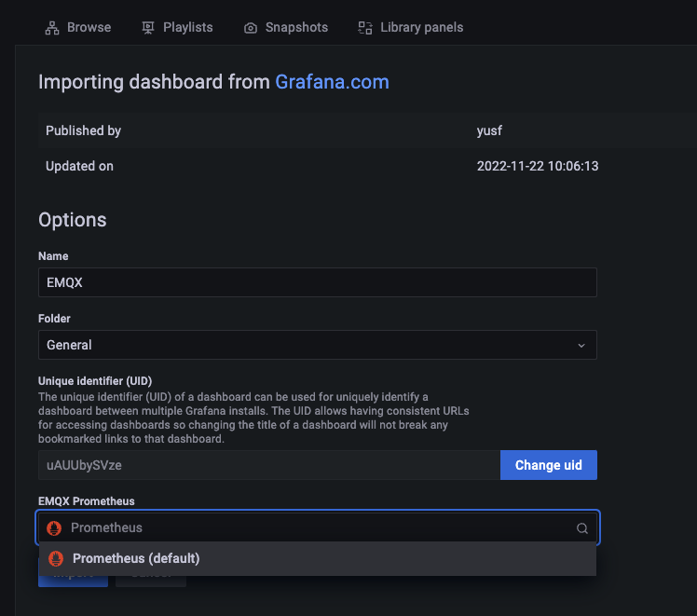The image size is (697, 616).
Task: Click the Folder dropdown chevron arrow
Action: point(581,346)
